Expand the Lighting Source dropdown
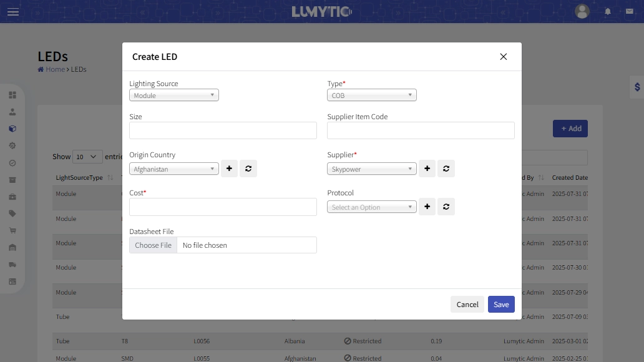The width and height of the screenshot is (644, 362). (x=174, y=95)
